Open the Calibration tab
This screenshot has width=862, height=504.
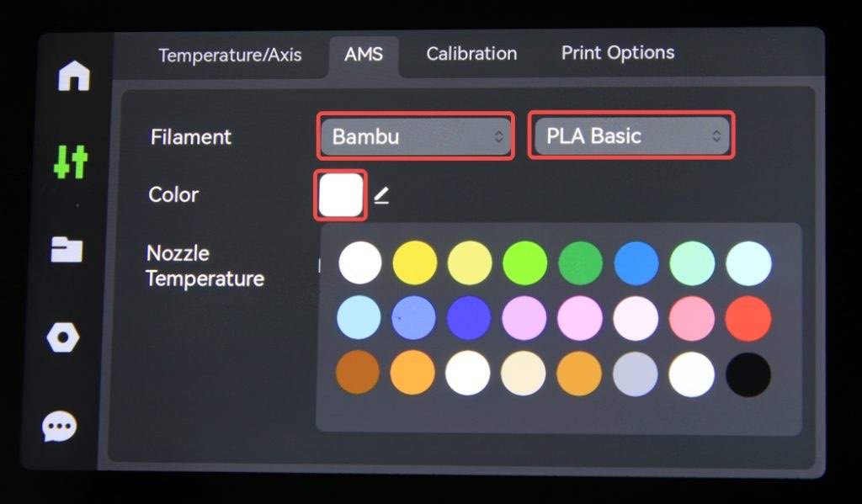471,54
